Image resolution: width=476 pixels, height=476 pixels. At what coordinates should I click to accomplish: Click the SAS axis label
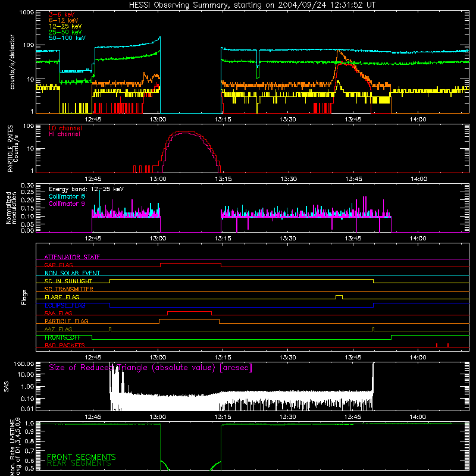coord(7,387)
